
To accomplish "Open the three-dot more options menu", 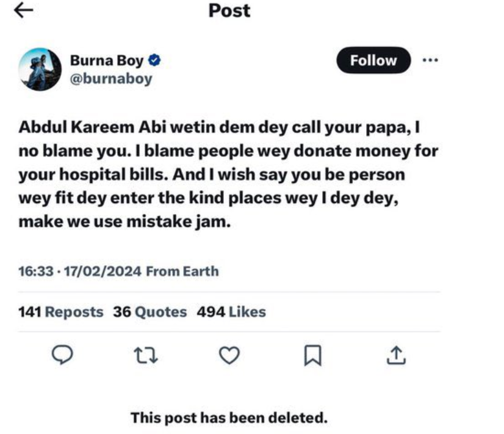I will pos(431,60).
